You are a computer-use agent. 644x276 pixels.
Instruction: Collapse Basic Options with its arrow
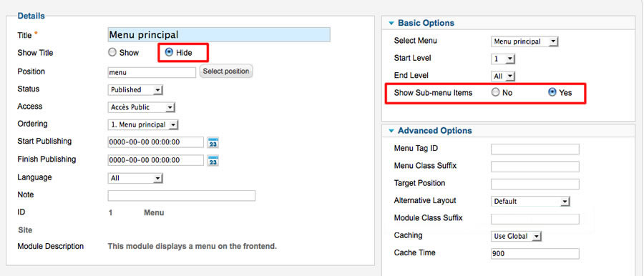tap(391, 24)
